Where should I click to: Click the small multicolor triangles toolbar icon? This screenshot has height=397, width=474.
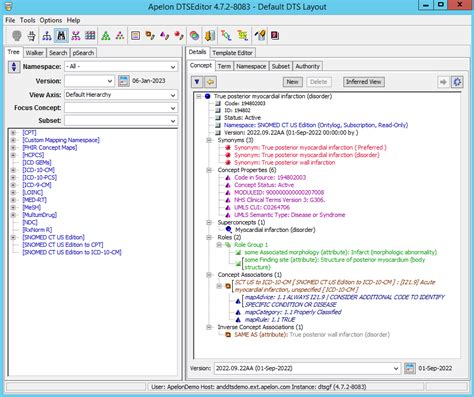(x=120, y=35)
